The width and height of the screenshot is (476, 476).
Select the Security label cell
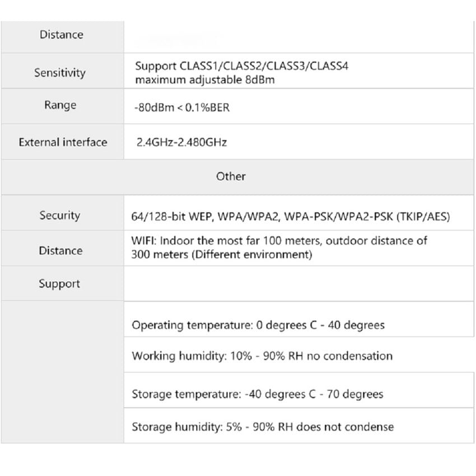(60, 216)
